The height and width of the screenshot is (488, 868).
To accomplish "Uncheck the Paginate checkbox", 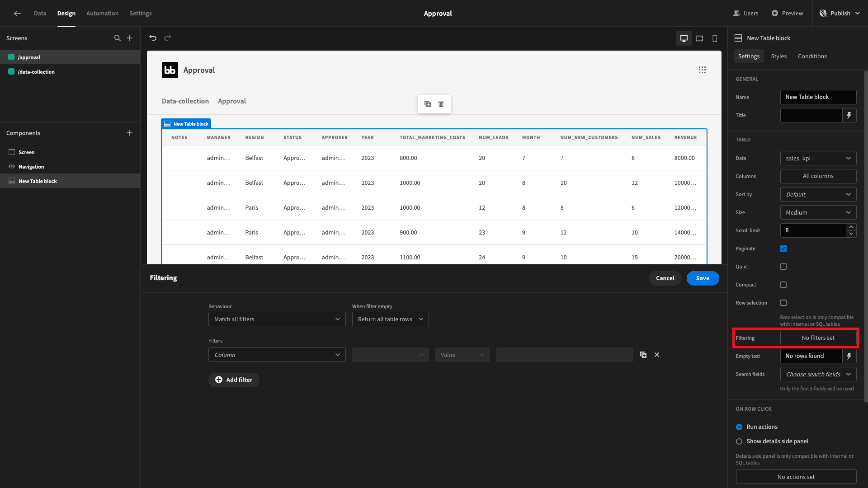I will pos(783,249).
